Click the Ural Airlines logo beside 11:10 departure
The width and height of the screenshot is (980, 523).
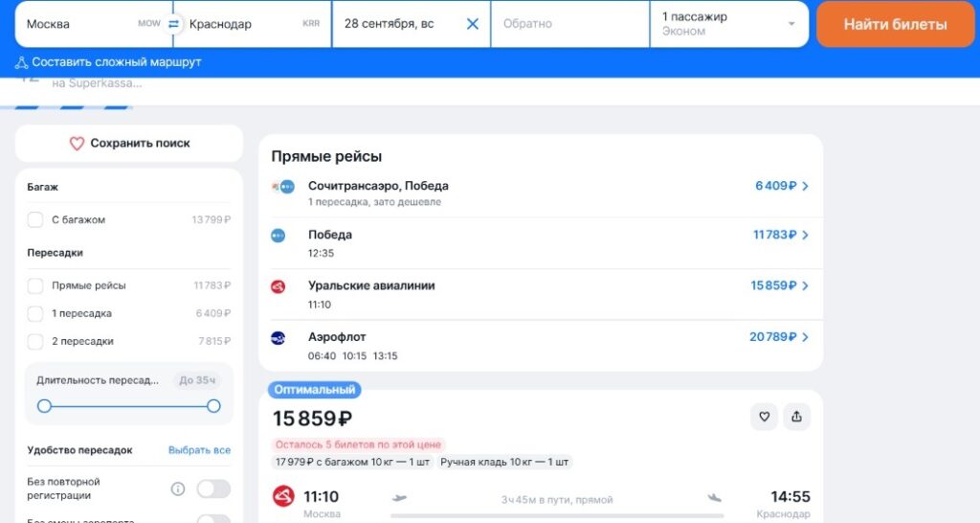pos(283,496)
